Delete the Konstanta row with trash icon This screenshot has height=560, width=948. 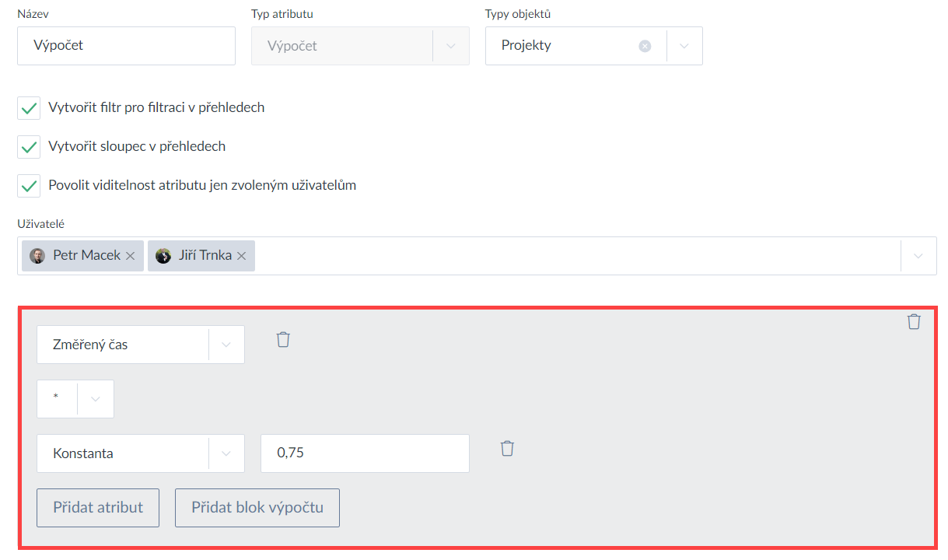507,449
